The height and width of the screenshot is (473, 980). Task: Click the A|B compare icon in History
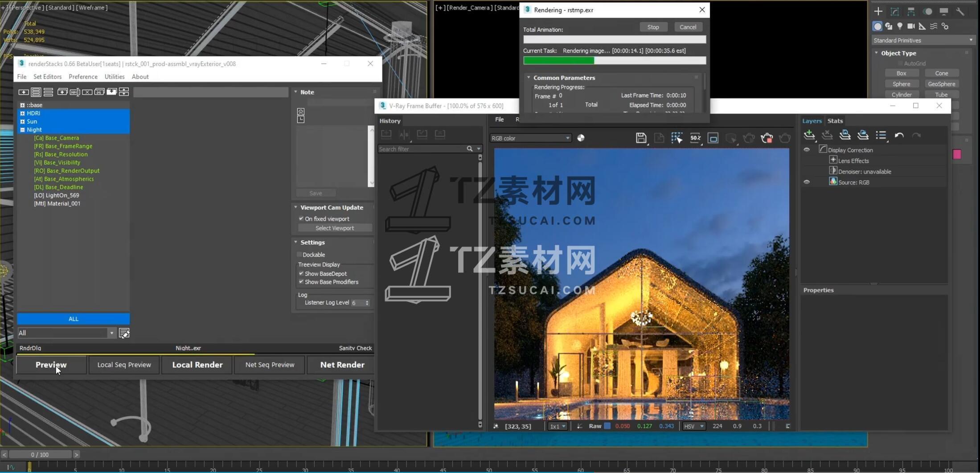[404, 134]
